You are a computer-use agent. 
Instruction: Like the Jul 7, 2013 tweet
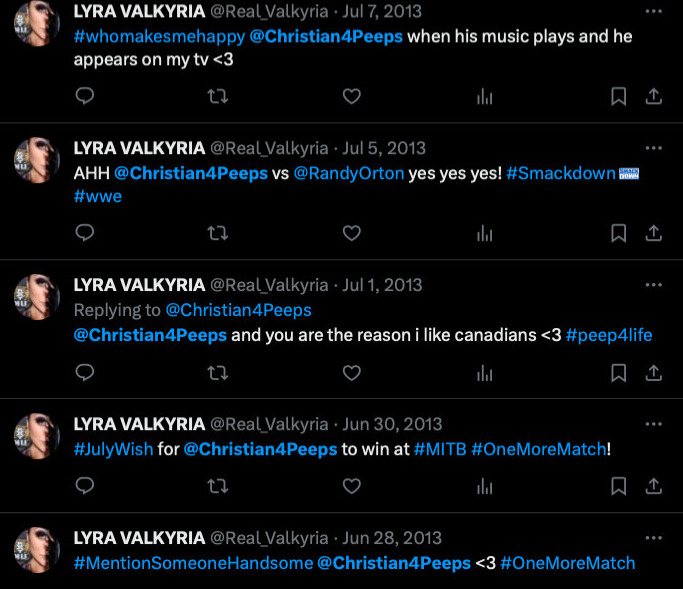point(352,96)
